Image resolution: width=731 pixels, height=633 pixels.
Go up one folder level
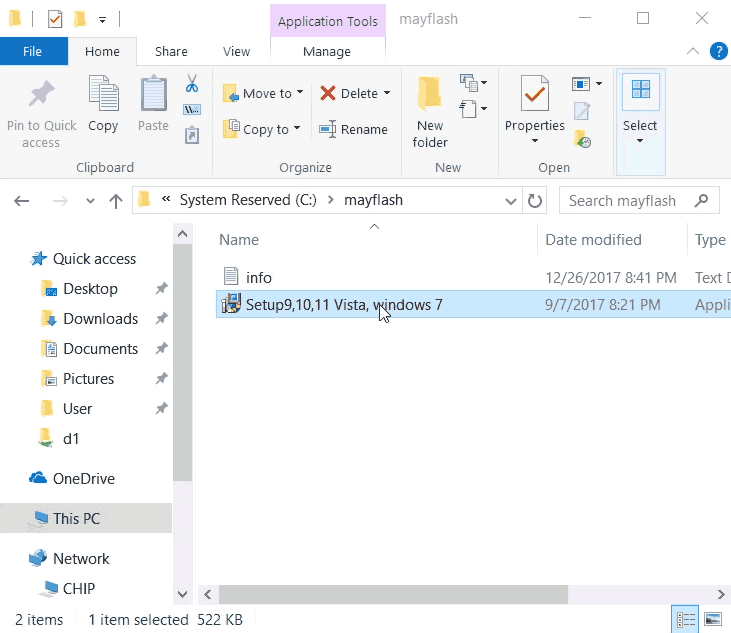click(116, 201)
